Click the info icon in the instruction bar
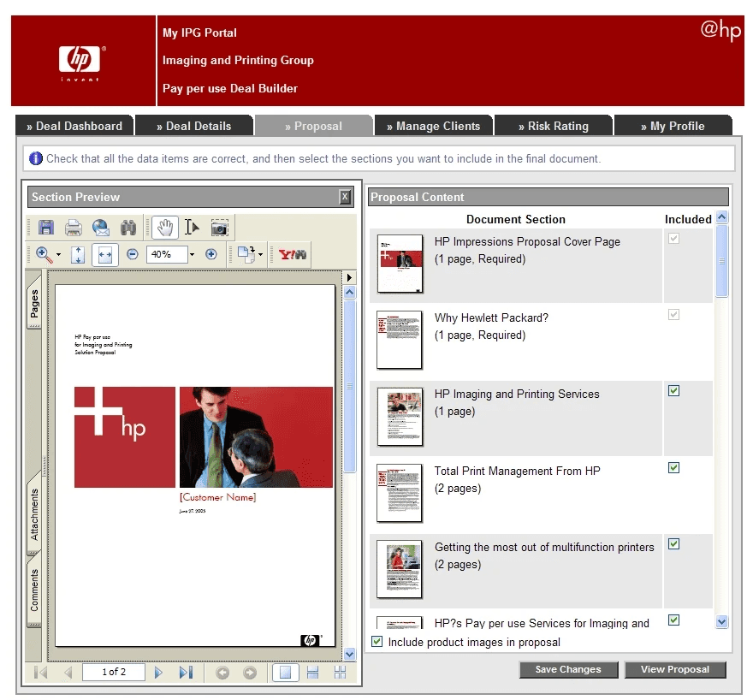Screen dimensions: 753x700 36,158
